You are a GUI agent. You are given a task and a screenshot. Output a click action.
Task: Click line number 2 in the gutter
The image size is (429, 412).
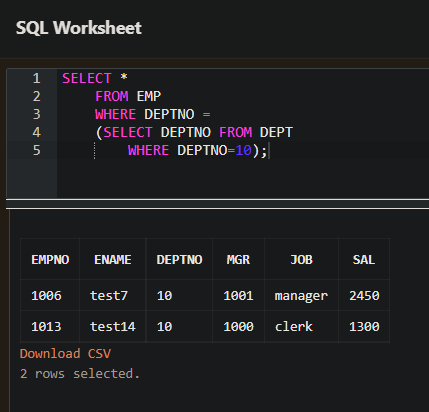[36, 96]
